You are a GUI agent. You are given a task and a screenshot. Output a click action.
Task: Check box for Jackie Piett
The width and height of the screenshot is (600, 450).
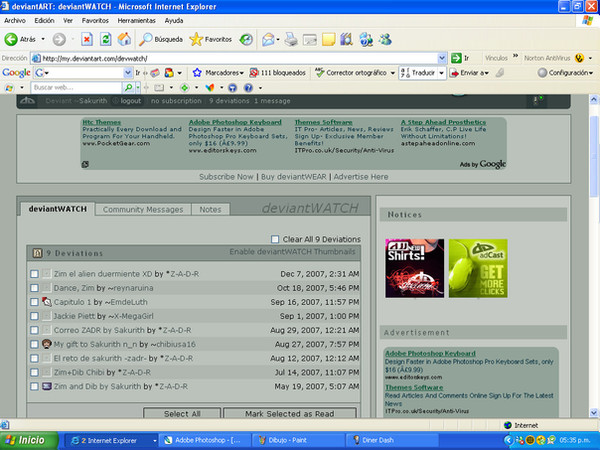coord(34,316)
